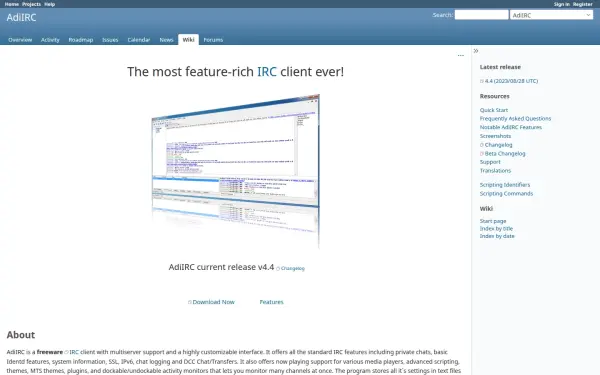
Task: Go to the wiki Start page link
Action: 493,221
